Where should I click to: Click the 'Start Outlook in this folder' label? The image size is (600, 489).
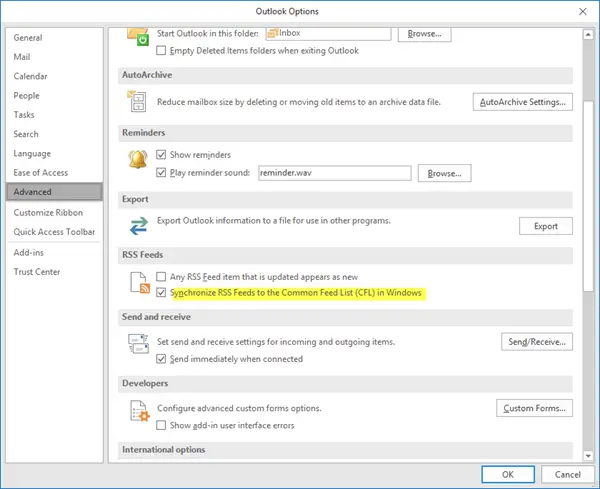208,34
